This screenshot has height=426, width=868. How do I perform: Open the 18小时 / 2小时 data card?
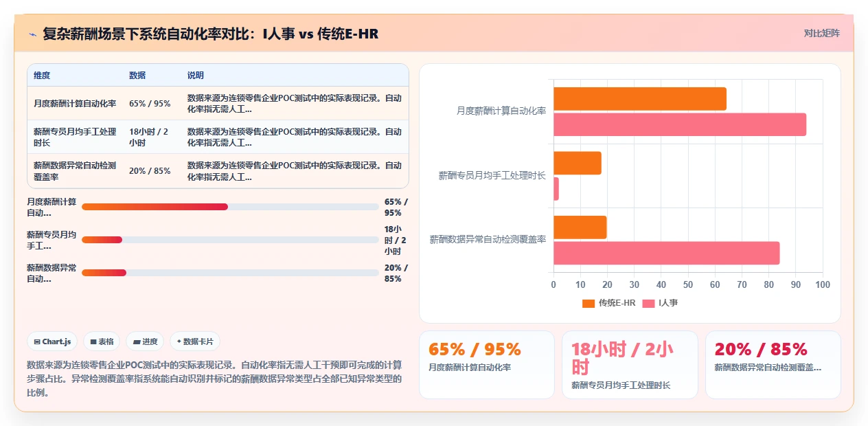pyautogui.click(x=630, y=365)
